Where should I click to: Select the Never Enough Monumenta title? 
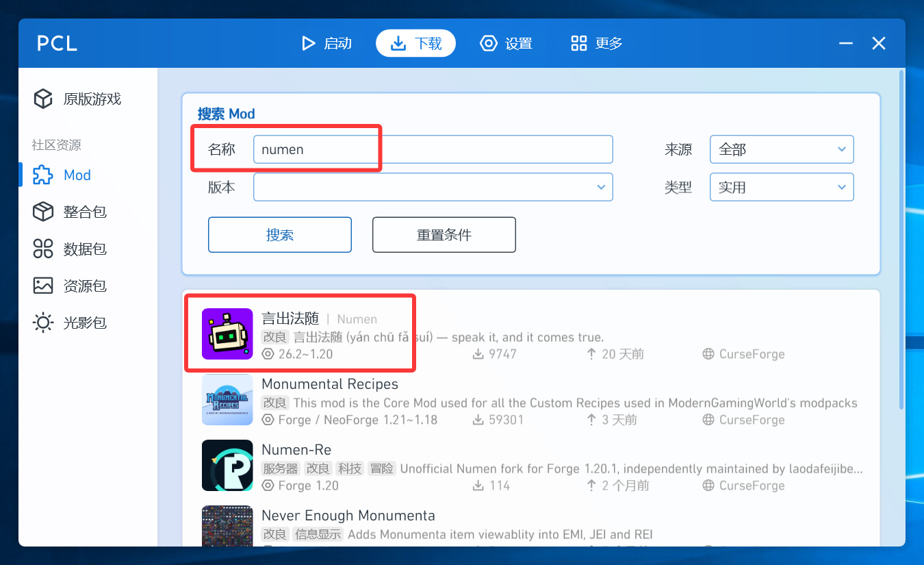pos(348,516)
